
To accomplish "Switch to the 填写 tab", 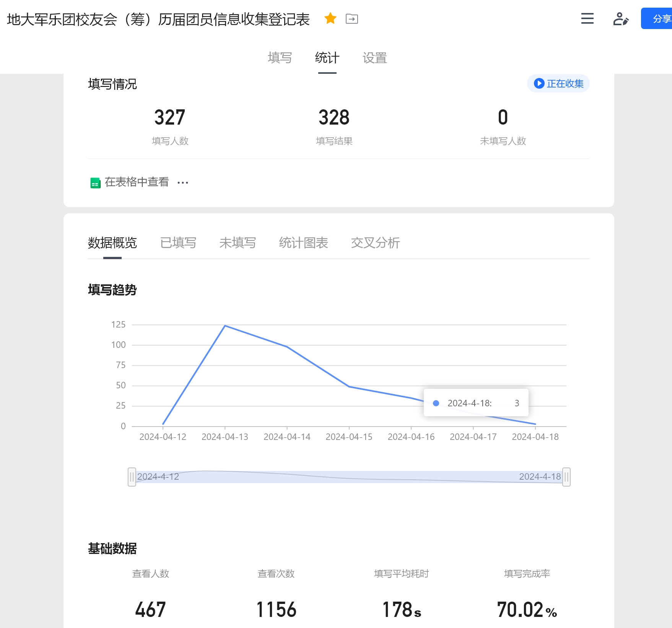I will click(x=280, y=58).
